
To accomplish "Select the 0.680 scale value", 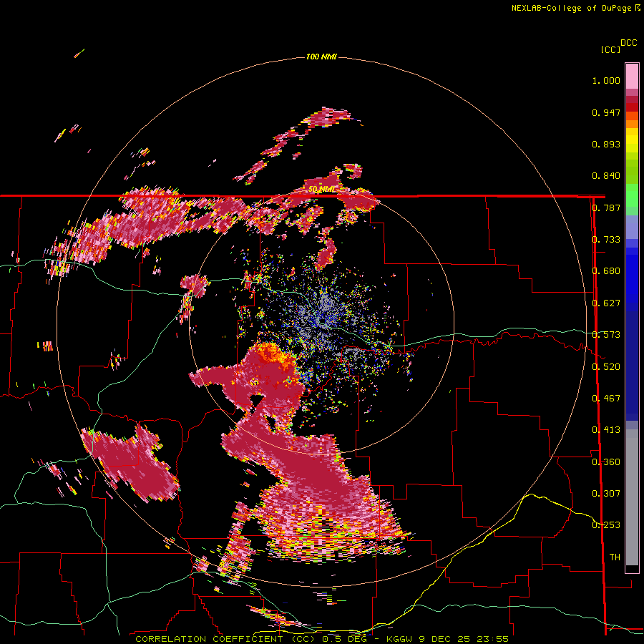I will pos(606,271).
